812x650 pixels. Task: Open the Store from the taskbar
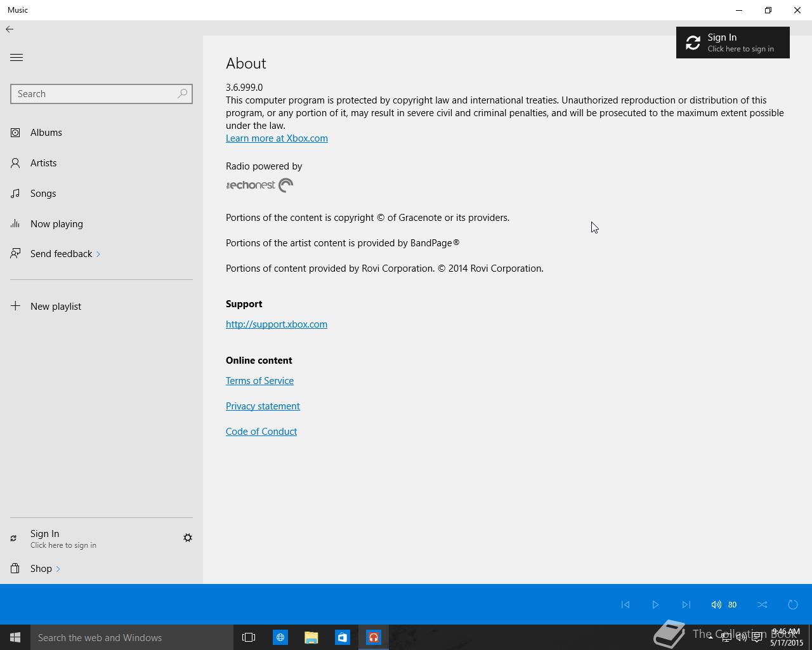[342, 637]
